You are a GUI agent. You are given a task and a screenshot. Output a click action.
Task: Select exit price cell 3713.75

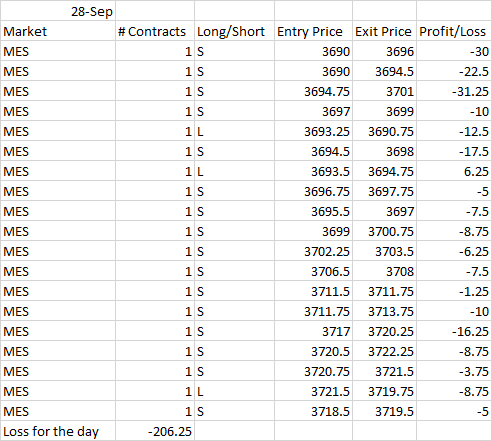coord(384,311)
